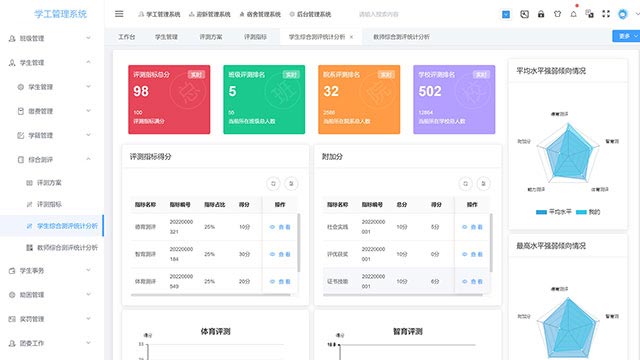Open column settings icon in 评测指标得分 panel
The image size is (640, 360).
pos(291,184)
